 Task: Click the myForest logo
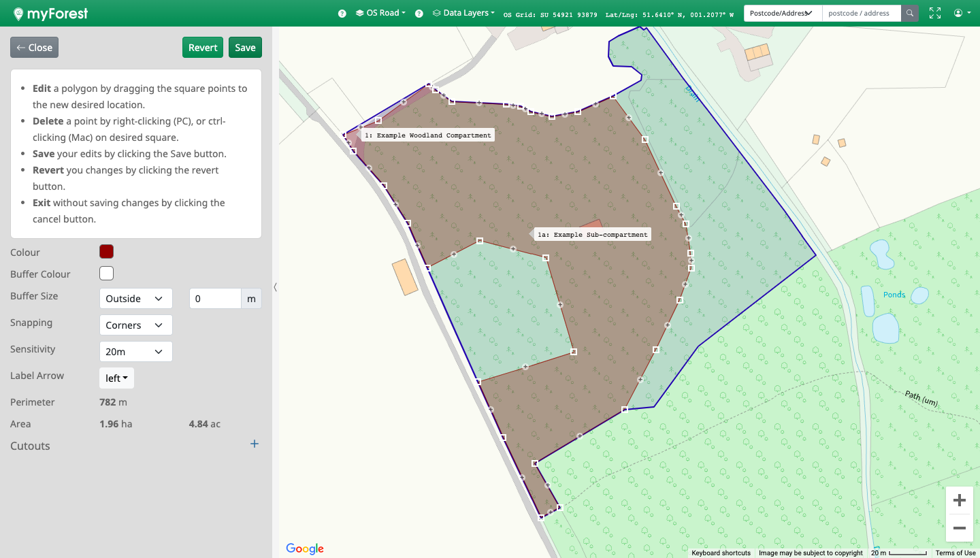click(50, 14)
